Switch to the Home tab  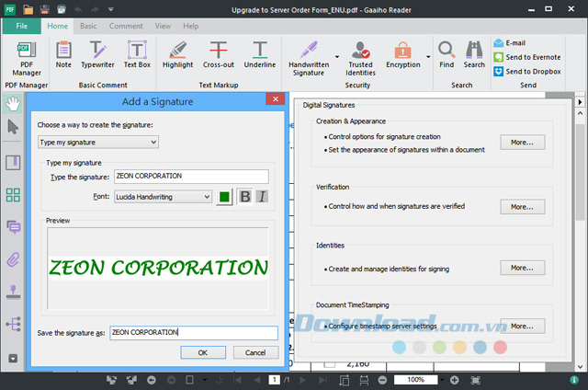tap(57, 26)
